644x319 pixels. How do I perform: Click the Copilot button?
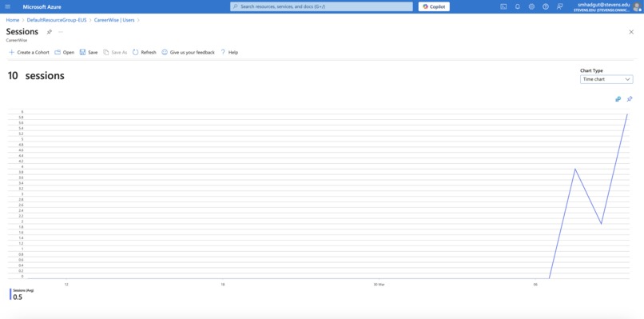tap(434, 6)
